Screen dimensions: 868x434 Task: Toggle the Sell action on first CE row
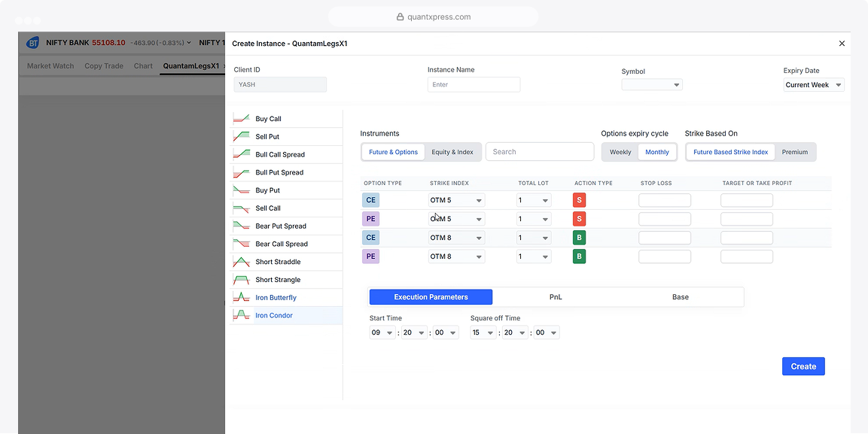tap(579, 200)
